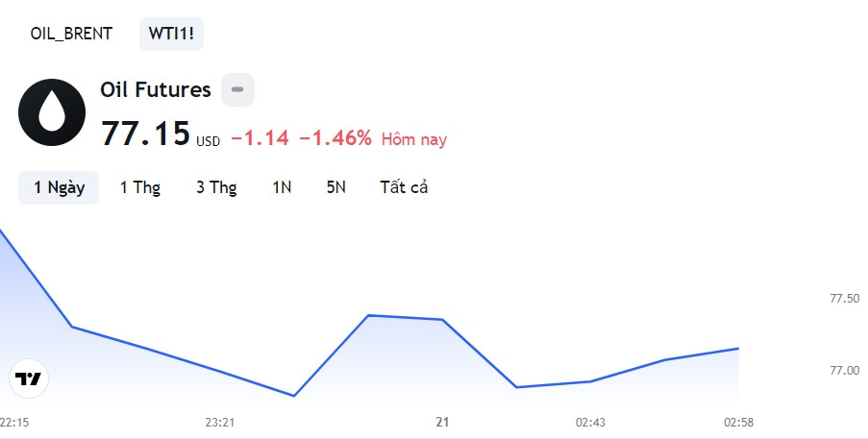Switch chart to 3 Thg range

(216, 187)
